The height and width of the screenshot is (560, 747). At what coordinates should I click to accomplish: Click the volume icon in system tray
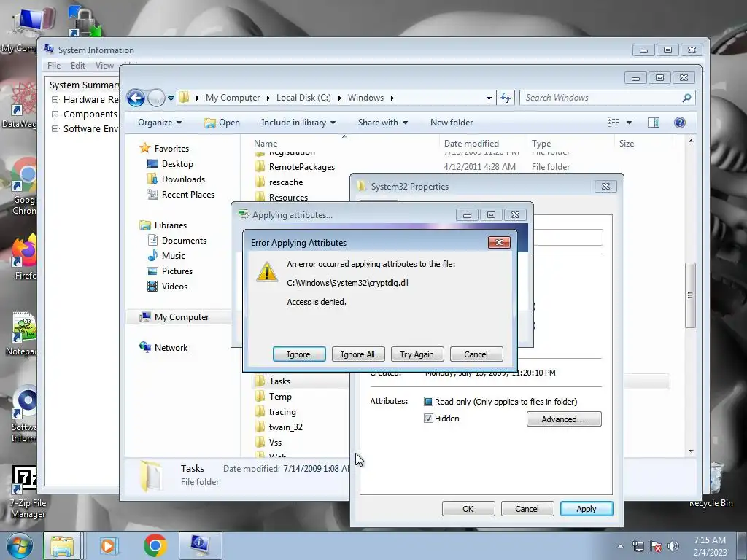pos(673,546)
